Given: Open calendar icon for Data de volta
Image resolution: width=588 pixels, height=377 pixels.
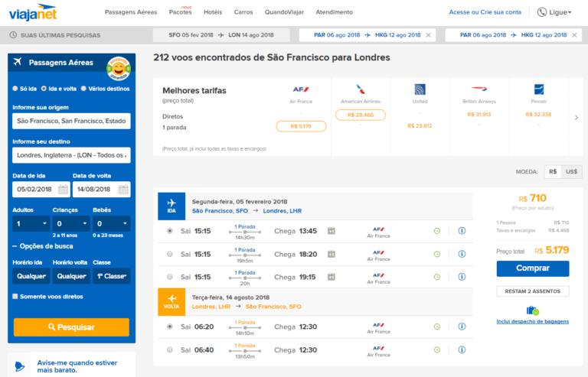Looking at the screenshot, I should coord(123,189).
